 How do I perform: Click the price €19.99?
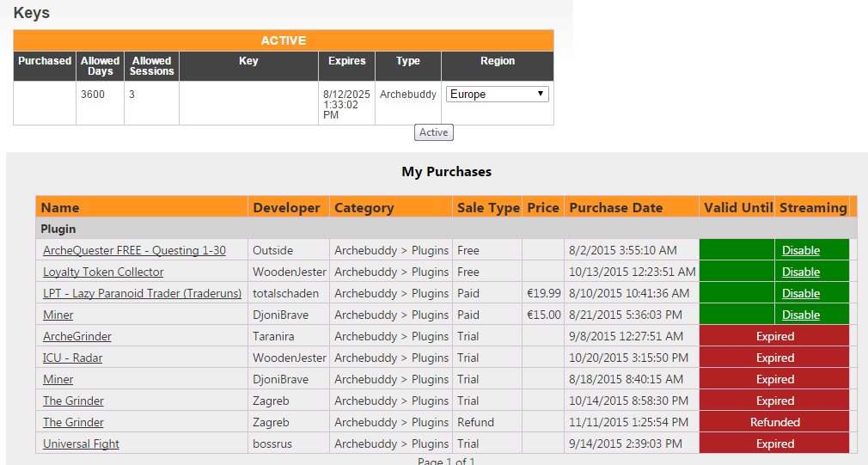click(x=544, y=293)
